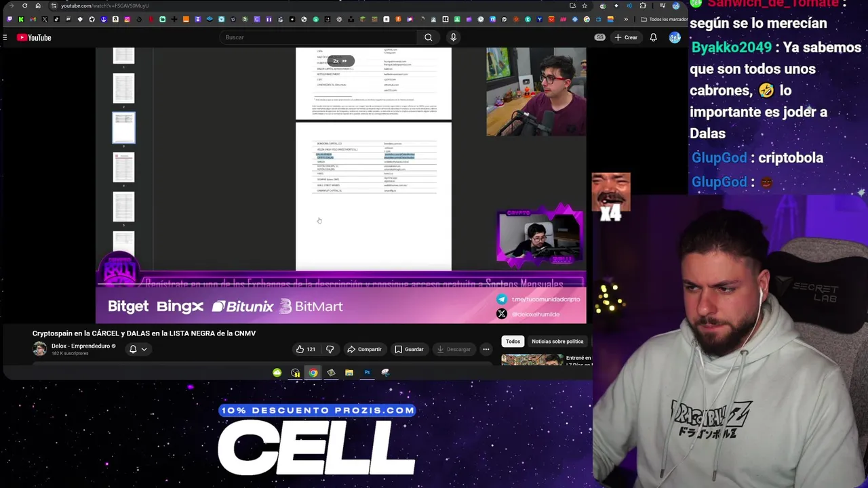Click the 10% DESCUENTO PROZIS.COM banner

point(317,410)
